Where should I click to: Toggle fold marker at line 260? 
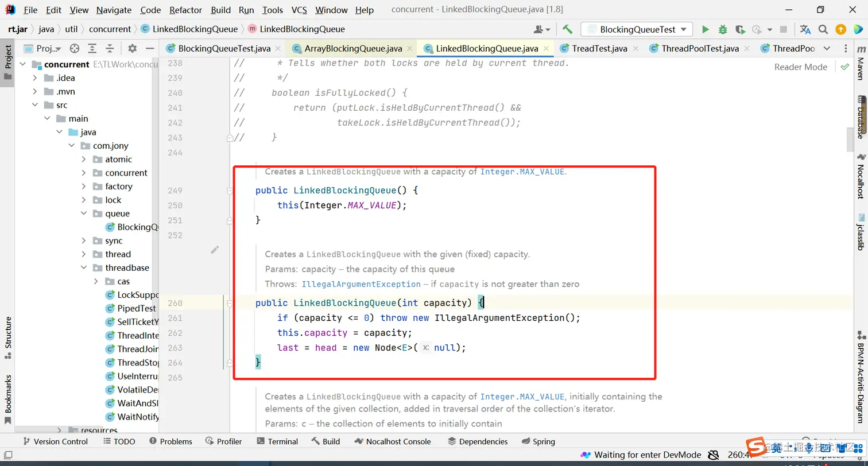[x=229, y=303]
